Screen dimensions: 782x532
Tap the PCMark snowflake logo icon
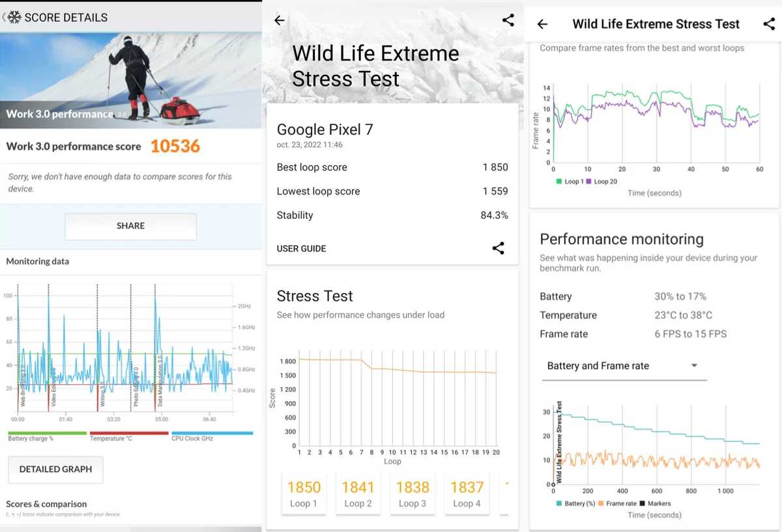coord(14,18)
